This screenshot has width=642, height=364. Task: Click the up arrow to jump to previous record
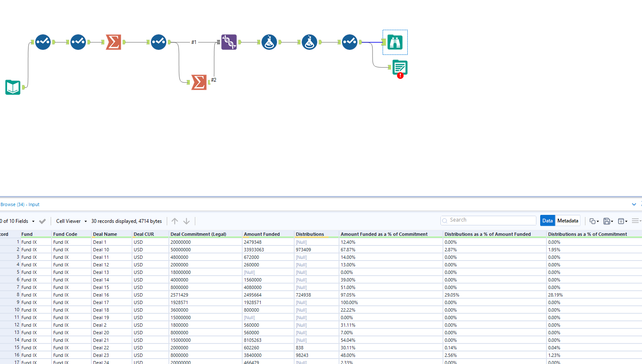tap(175, 221)
